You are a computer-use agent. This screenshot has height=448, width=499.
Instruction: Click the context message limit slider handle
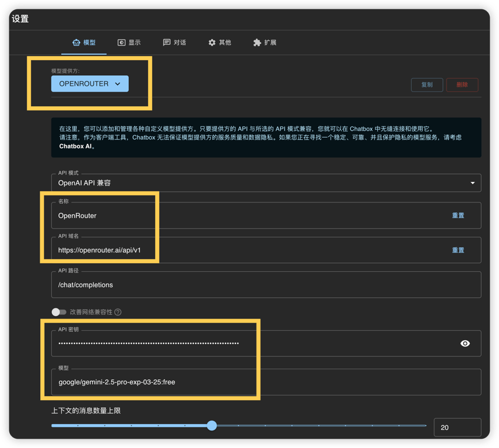(212, 425)
